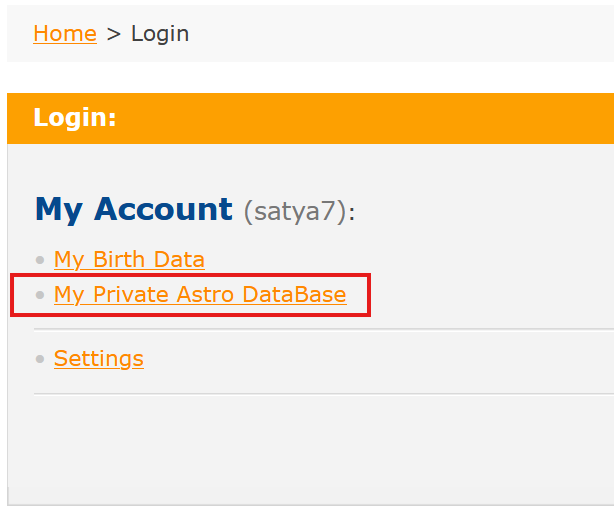Viewport: 614px width, 511px height.
Task: Click the My Account heading
Action: 133,210
